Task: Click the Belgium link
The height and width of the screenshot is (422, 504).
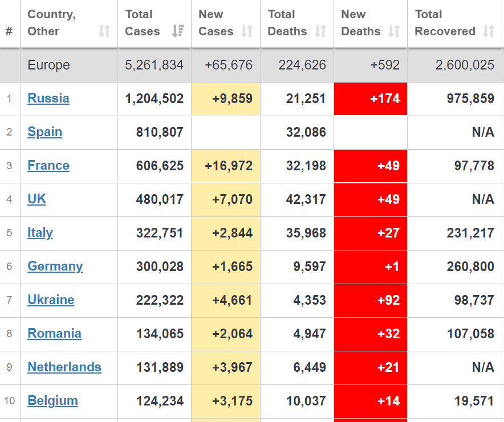Action: click(x=52, y=401)
